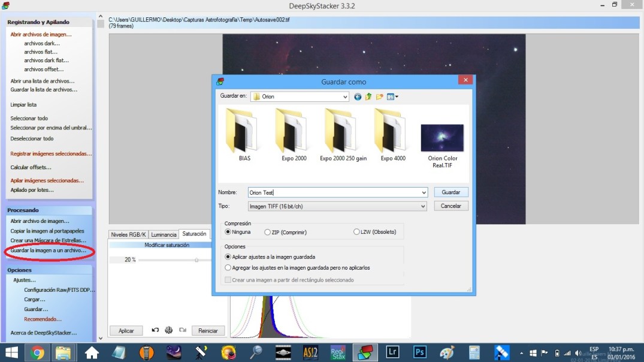Open the view menu dropdown arrow

(397, 96)
